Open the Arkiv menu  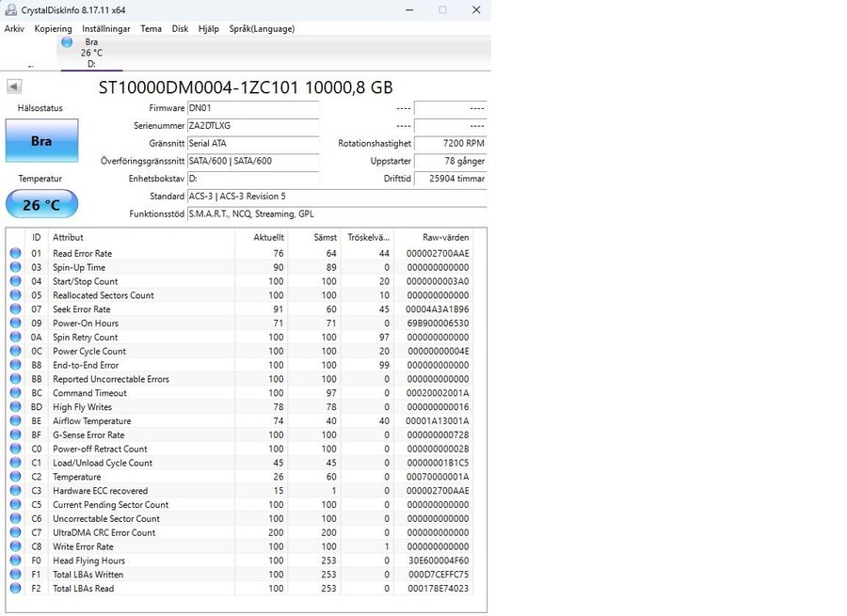14,28
